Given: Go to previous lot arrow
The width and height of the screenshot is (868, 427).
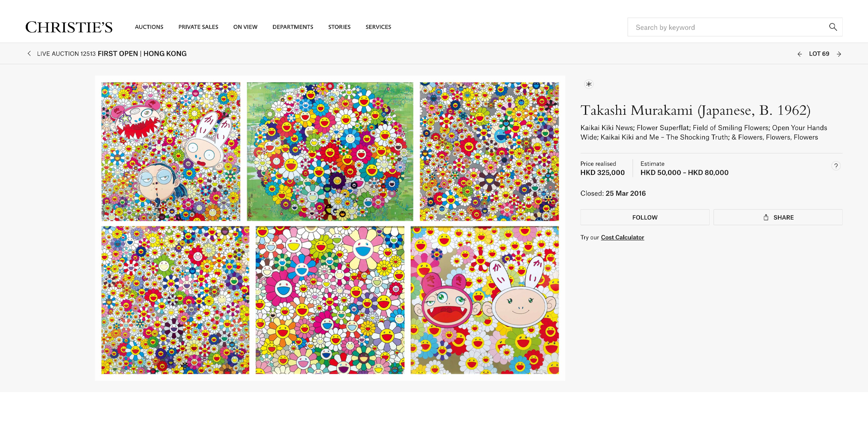Looking at the screenshot, I should click(800, 54).
